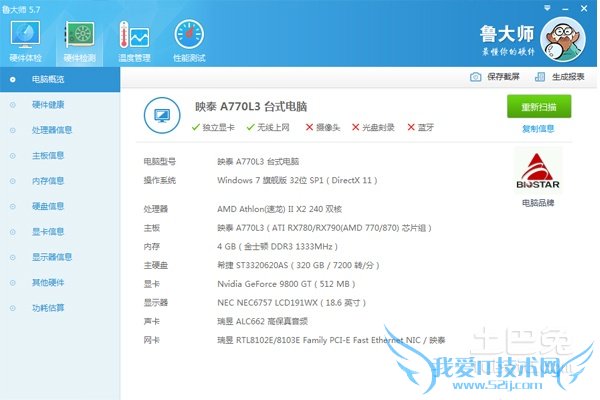Click the Nvidia GeForce 9800 GT text
Viewport: 600px width, 400px height.
pos(286,284)
